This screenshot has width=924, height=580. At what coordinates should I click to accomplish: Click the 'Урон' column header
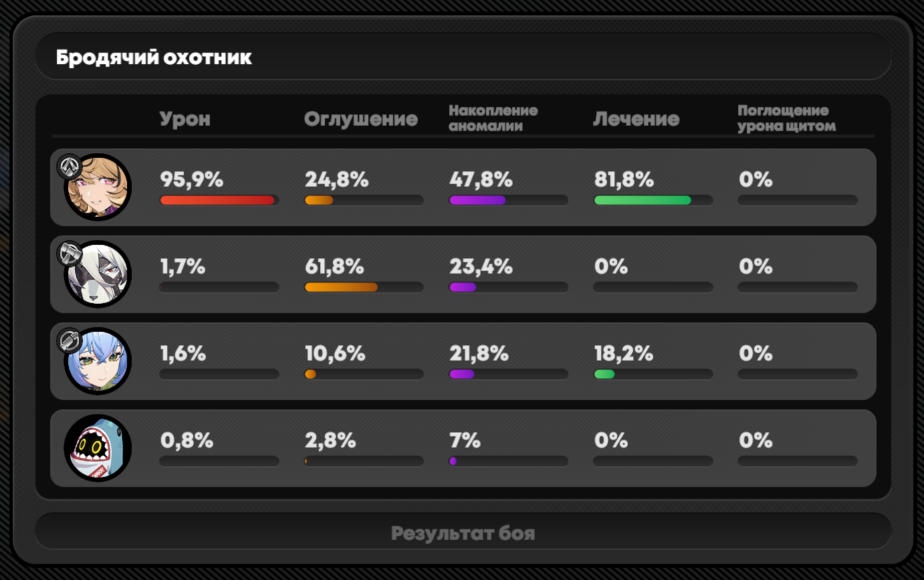(185, 119)
